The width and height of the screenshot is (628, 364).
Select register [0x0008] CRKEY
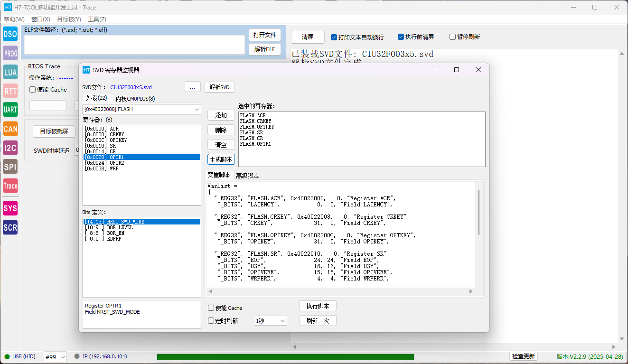[142, 134]
